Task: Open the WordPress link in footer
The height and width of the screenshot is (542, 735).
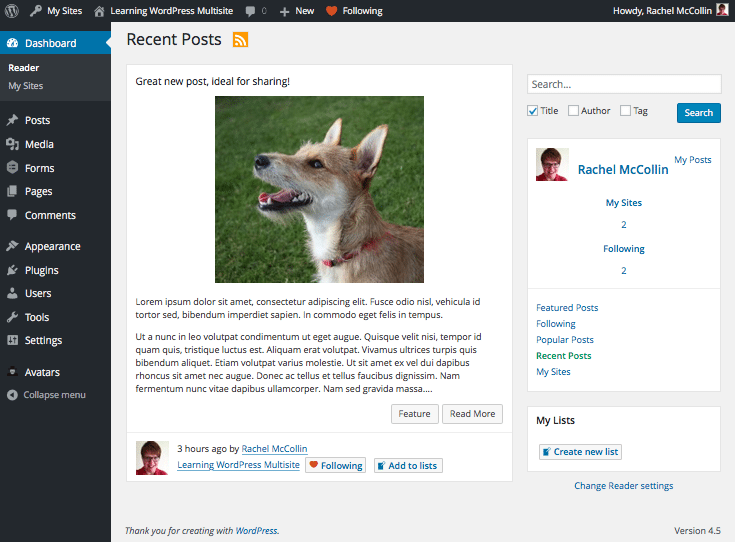Action: (x=256, y=531)
